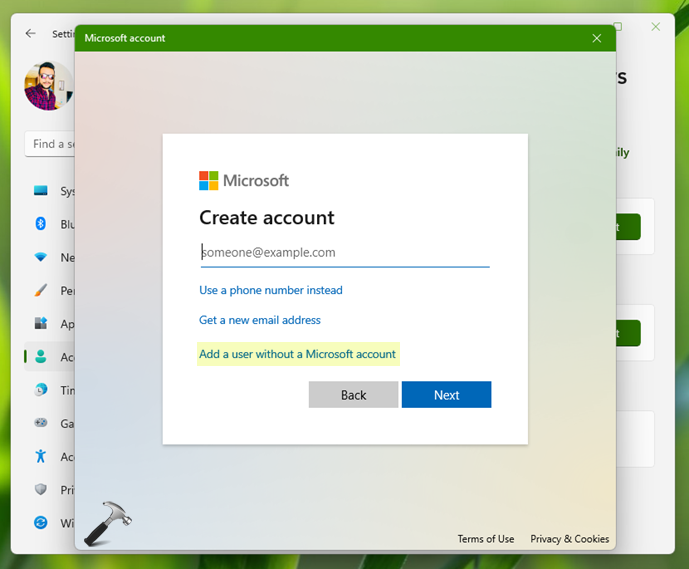Open Windows Update icon in sidebar
Viewport: 689px width, 569px height.
pyautogui.click(x=40, y=522)
